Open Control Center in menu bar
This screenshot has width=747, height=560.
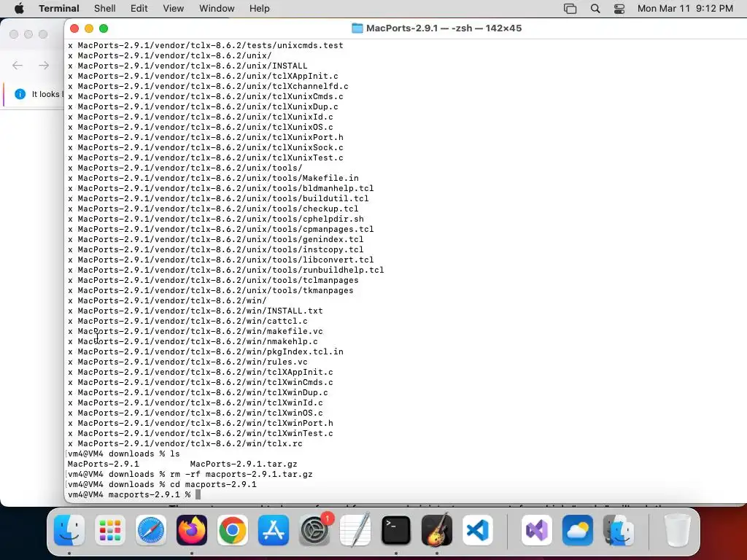point(619,9)
